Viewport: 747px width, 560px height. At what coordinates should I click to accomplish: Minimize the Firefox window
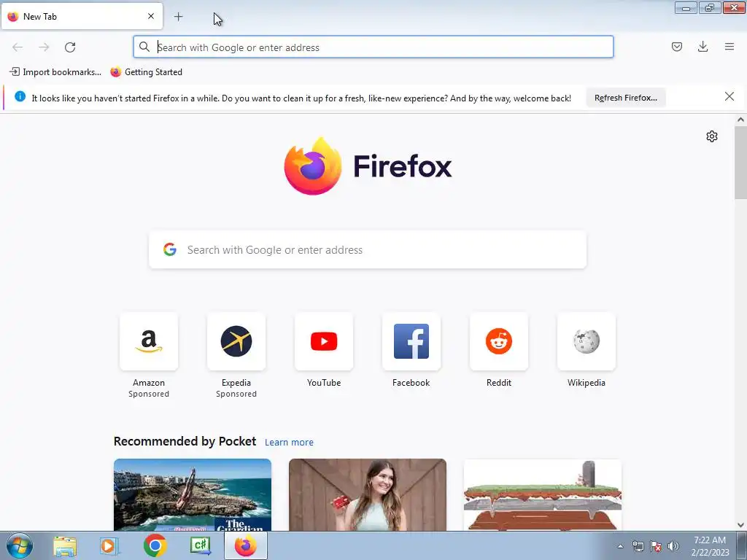(686, 7)
